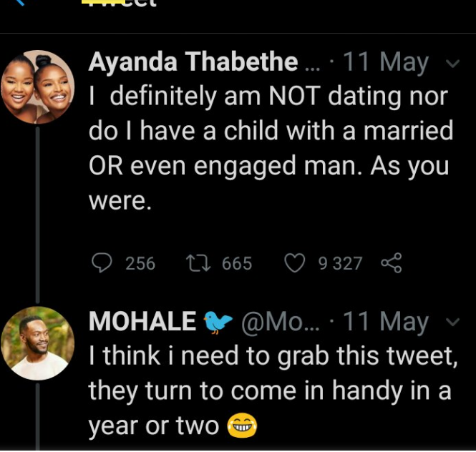Open the @Mo... handle

[281, 322]
